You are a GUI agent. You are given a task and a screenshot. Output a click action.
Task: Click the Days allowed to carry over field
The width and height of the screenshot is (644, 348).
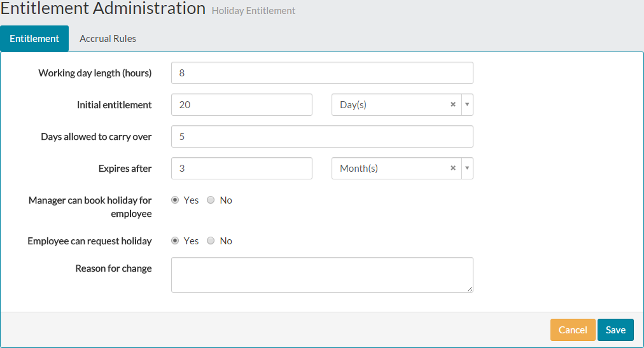point(322,137)
